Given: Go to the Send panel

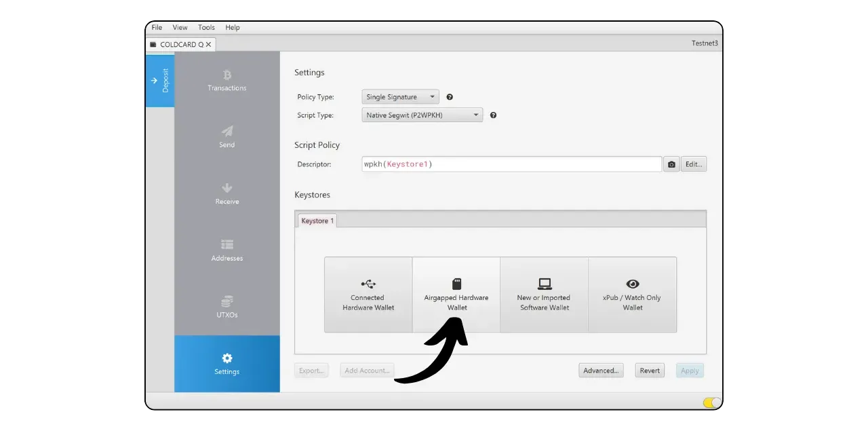Looking at the screenshot, I should [226, 136].
